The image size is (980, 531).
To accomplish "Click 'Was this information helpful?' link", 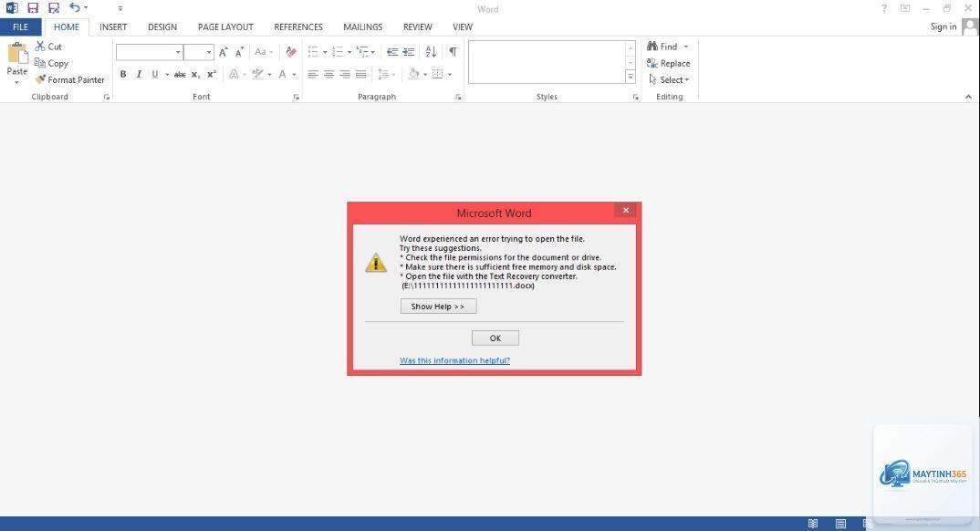I will [x=454, y=360].
